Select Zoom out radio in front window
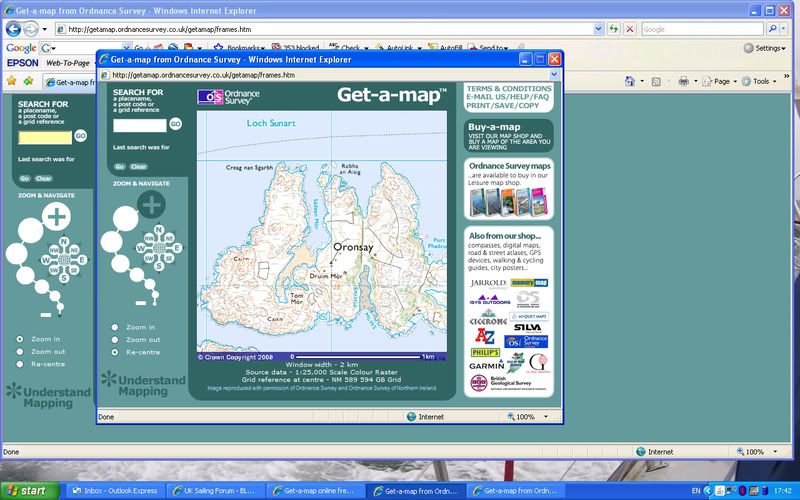 pos(115,340)
